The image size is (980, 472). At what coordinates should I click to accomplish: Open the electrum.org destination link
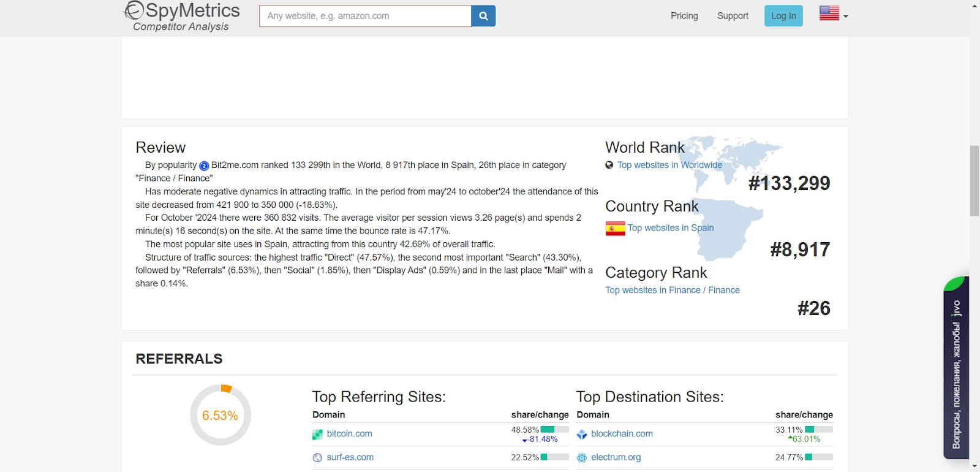[616, 457]
